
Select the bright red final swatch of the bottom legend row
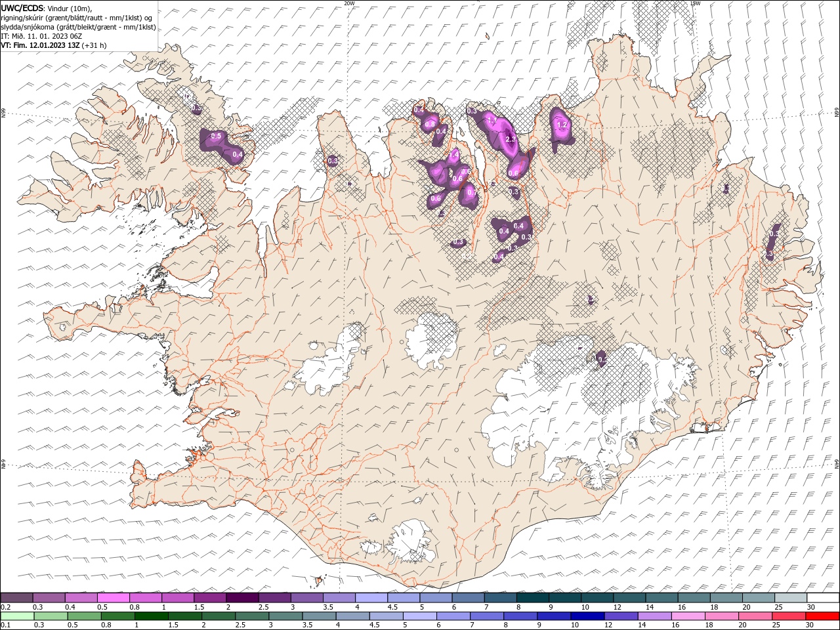[x=822, y=616]
